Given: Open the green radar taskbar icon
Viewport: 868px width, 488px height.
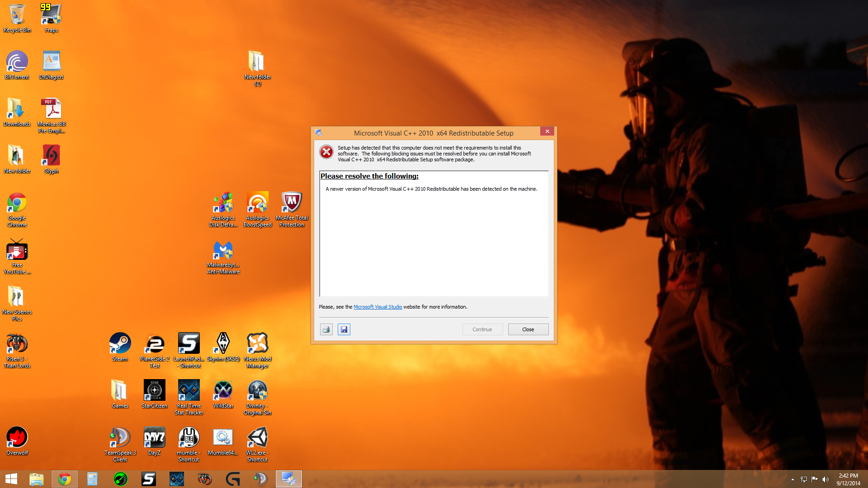Looking at the screenshot, I should (121, 479).
